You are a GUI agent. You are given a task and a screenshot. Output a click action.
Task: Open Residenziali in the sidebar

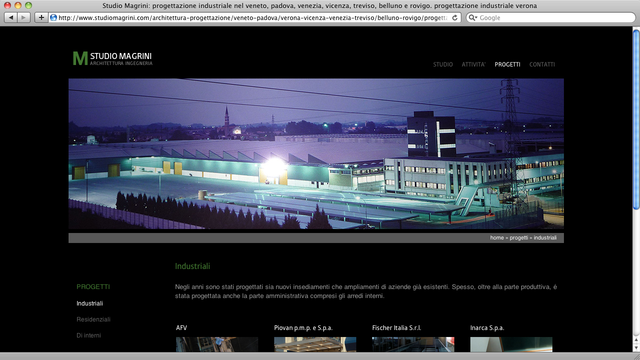(93, 319)
